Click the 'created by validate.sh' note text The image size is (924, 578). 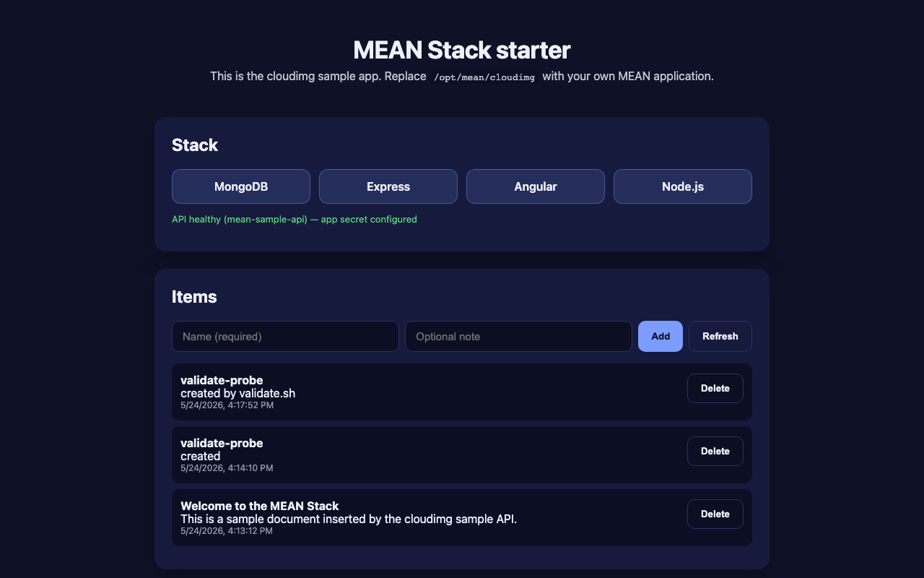click(237, 394)
